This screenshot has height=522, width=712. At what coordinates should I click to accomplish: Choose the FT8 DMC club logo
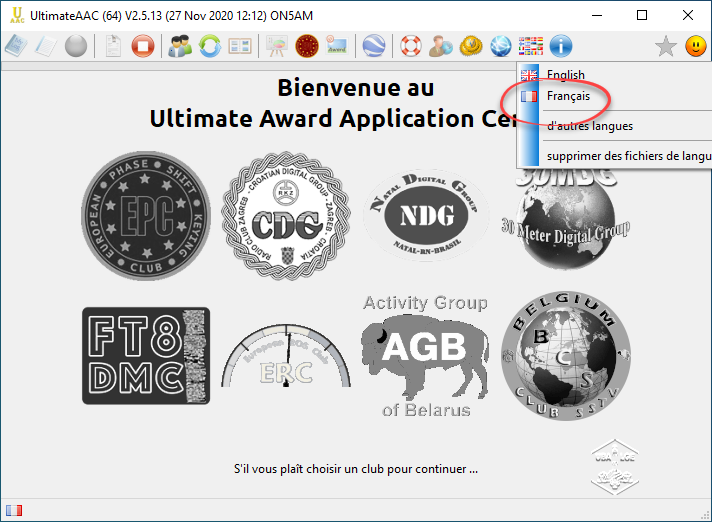[x=146, y=356]
